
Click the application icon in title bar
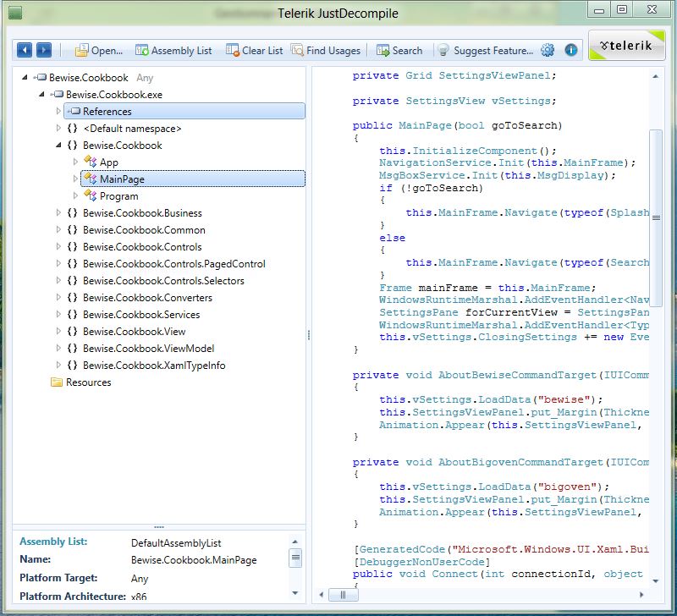[x=15, y=13]
